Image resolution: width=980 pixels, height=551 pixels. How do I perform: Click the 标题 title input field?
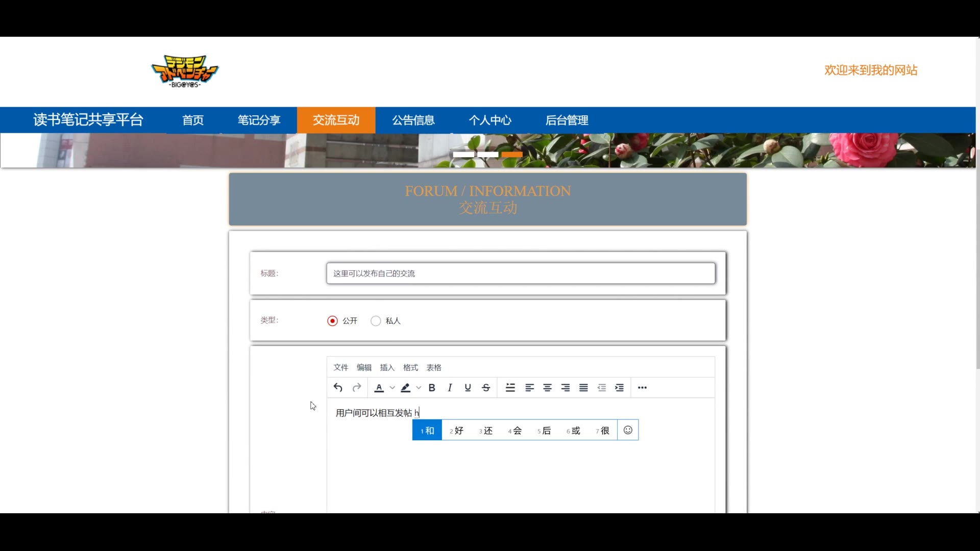click(521, 273)
